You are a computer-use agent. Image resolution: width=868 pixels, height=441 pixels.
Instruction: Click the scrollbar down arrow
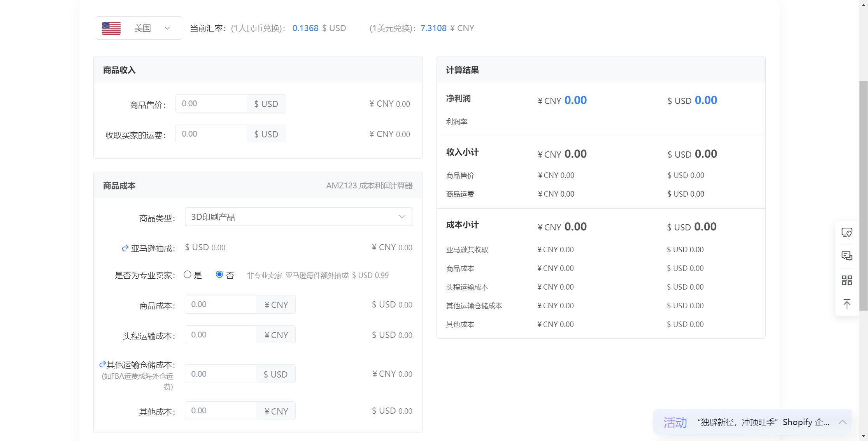pos(863,436)
